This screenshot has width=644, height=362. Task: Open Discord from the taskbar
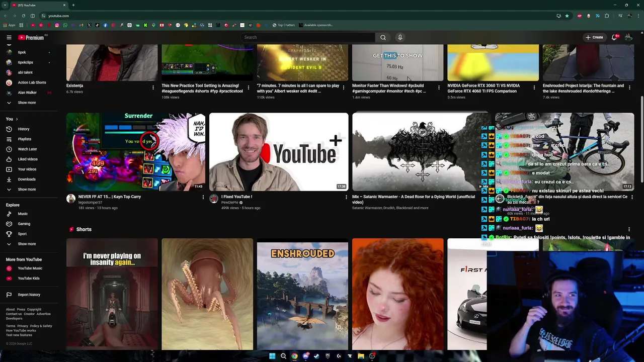[305, 356]
